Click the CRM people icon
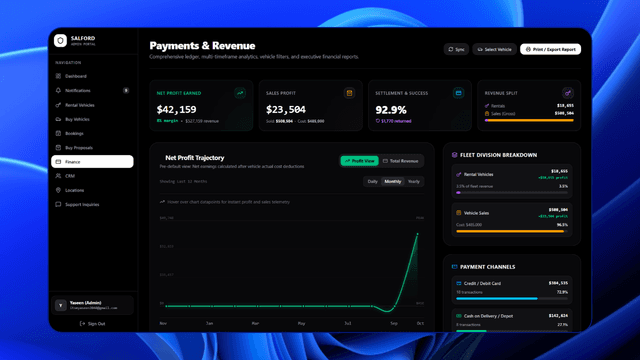The height and width of the screenshot is (360, 640). pyautogui.click(x=58, y=176)
